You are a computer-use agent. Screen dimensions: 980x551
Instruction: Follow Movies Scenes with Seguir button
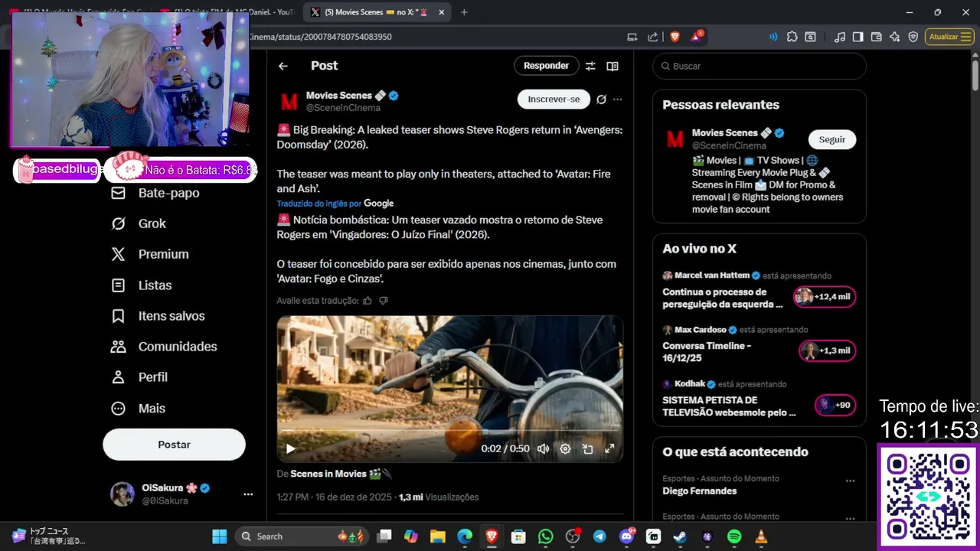tap(832, 139)
